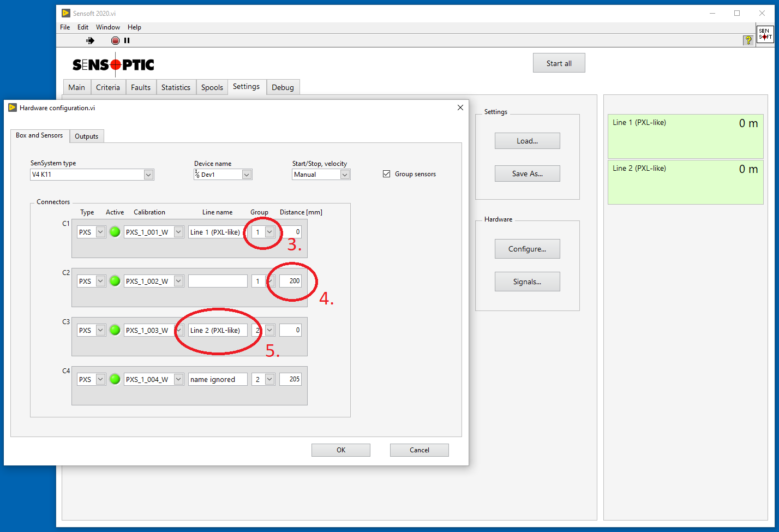
Task: Click the Load... settings button
Action: pyautogui.click(x=528, y=141)
